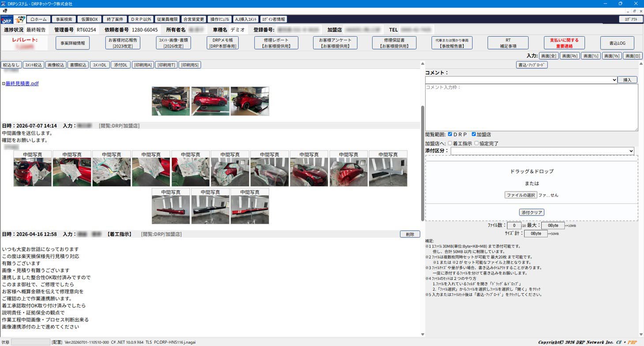Click the [印刷用A] button
Viewport: 644px width, 346px height.
[x=143, y=65]
